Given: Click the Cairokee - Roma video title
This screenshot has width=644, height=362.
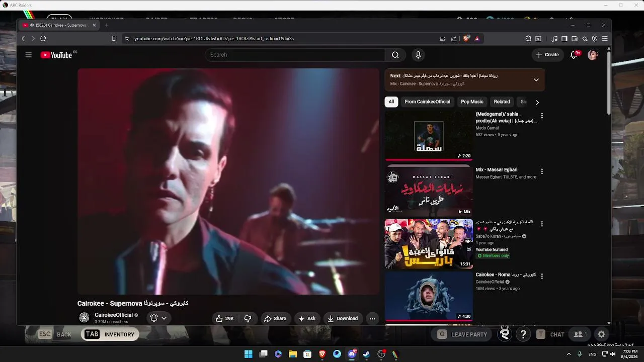Looking at the screenshot, I should click(x=506, y=275).
